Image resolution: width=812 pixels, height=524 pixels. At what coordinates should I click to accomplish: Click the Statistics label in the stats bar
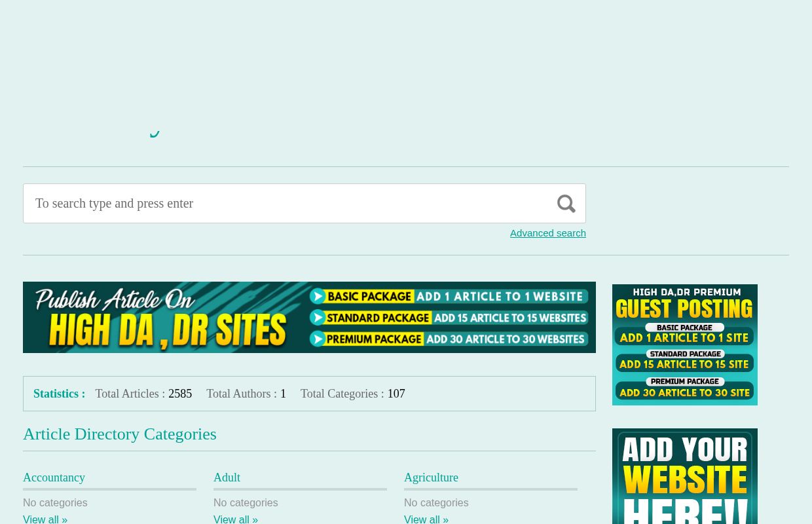[59, 394]
